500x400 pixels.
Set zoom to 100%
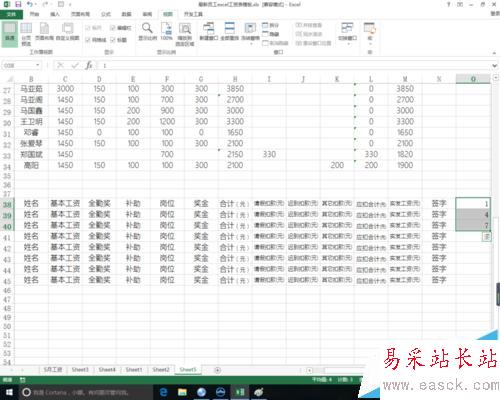point(166,32)
